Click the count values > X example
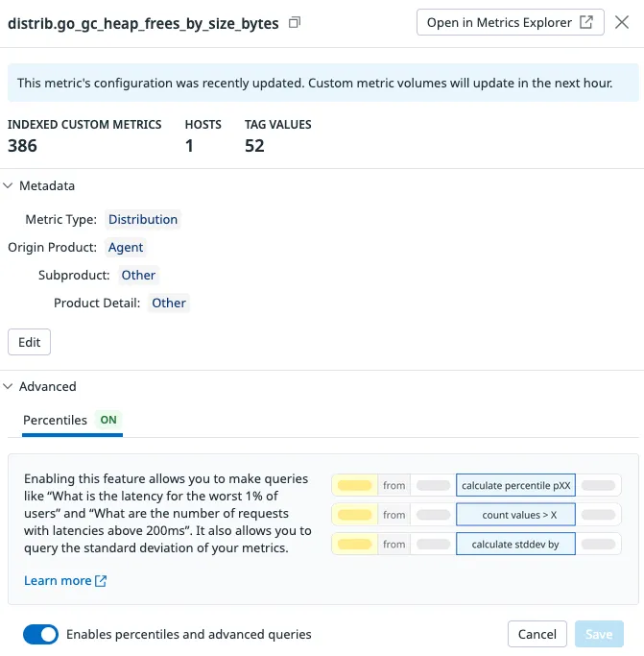644x656 pixels. coord(515,516)
